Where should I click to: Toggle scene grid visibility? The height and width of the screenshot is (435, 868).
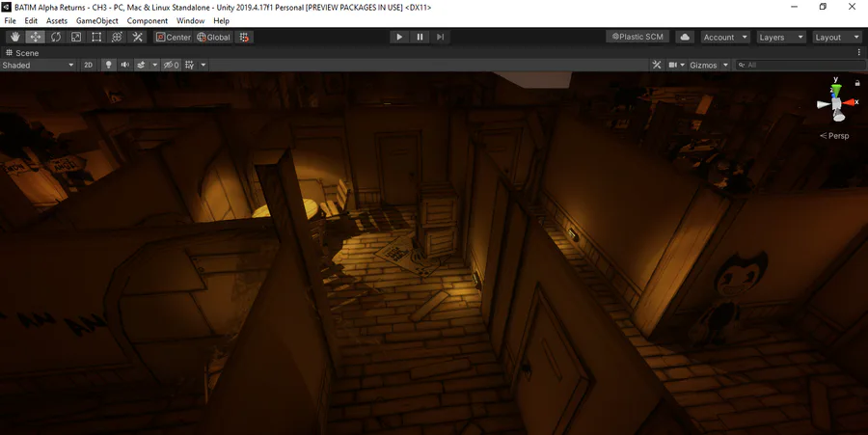tap(189, 65)
